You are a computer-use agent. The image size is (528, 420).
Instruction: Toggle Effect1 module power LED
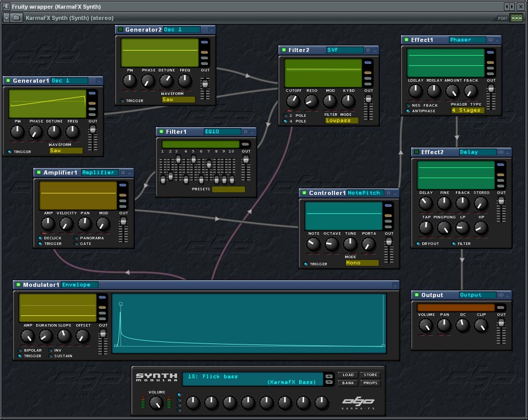click(x=406, y=40)
